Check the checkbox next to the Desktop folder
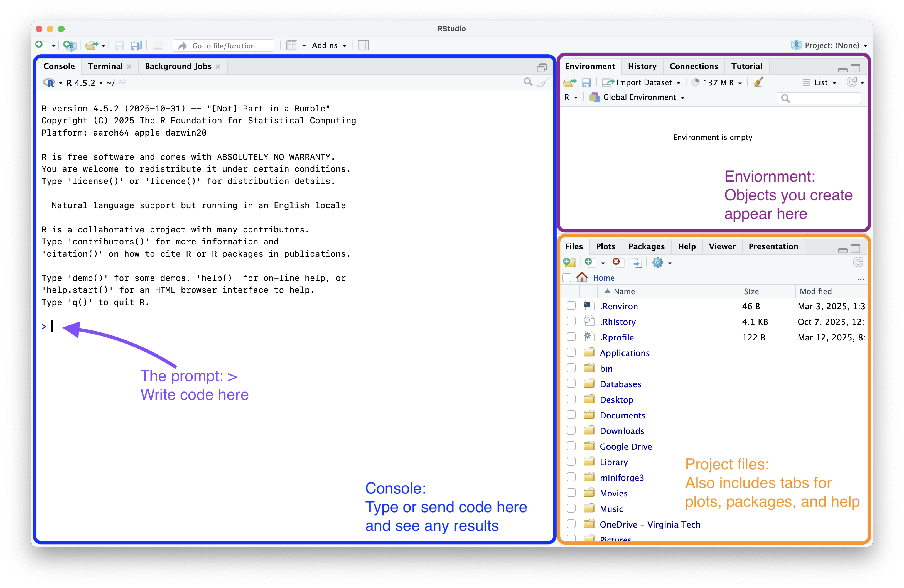 (x=571, y=399)
